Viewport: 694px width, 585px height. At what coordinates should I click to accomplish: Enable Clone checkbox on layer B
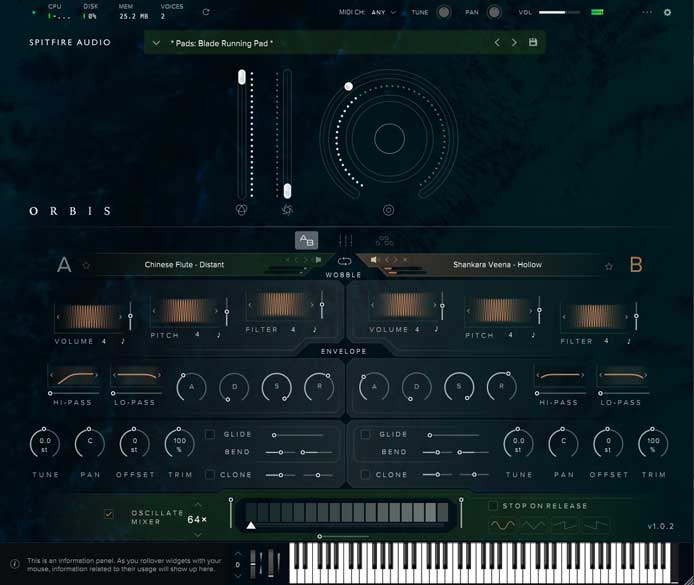(x=366, y=474)
